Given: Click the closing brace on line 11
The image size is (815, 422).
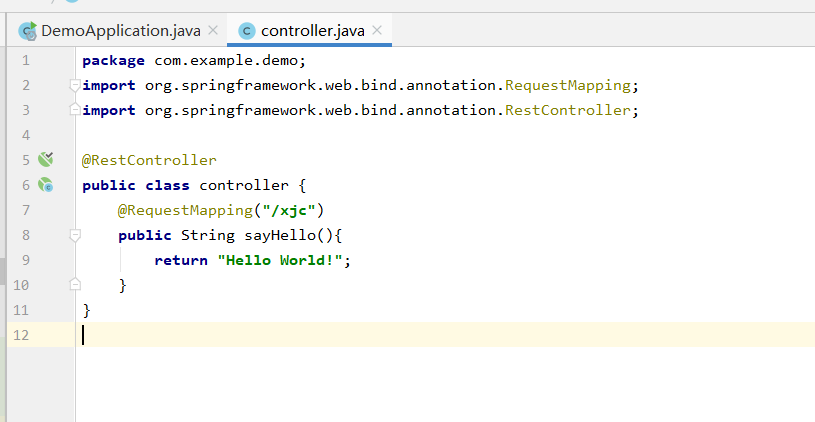Looking at the screenshot, I should tap(86, 311).
